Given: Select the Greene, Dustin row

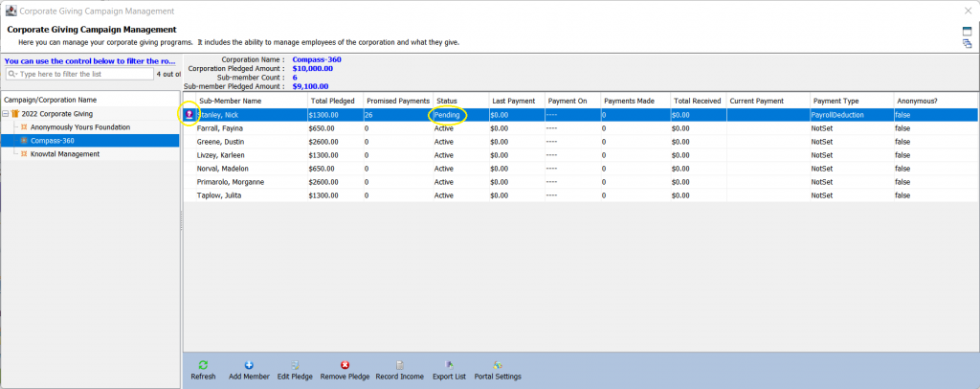Looking at the screenshot, I should [581, 142].
